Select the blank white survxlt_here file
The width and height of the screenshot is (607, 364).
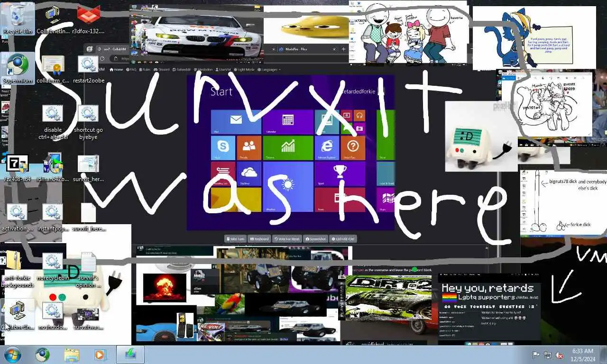click(88, 217)
